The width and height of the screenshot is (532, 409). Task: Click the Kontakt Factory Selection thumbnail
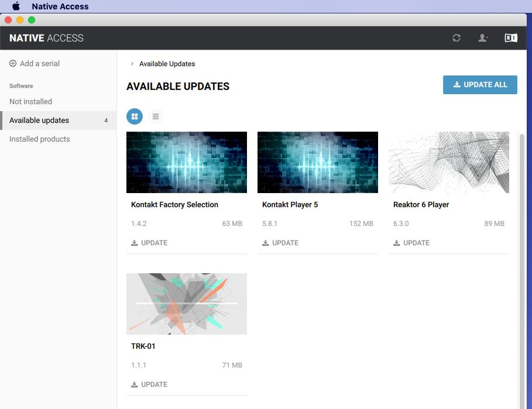(x=187, y=163)
